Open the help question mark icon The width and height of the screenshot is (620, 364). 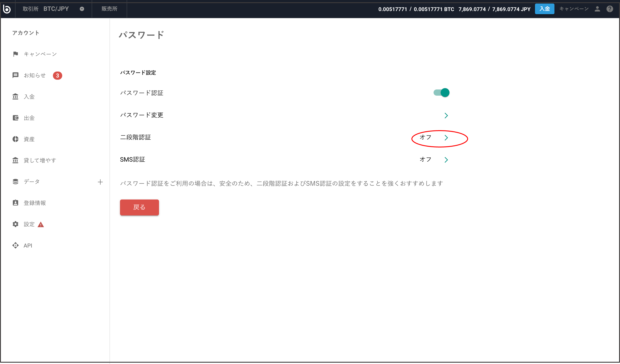point(610,9)
